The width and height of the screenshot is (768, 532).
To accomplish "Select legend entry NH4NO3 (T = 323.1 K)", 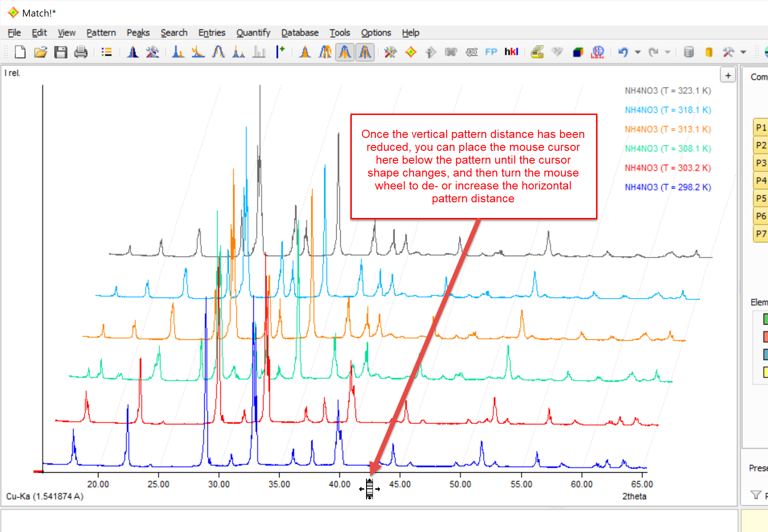I will tap(667, 91).
